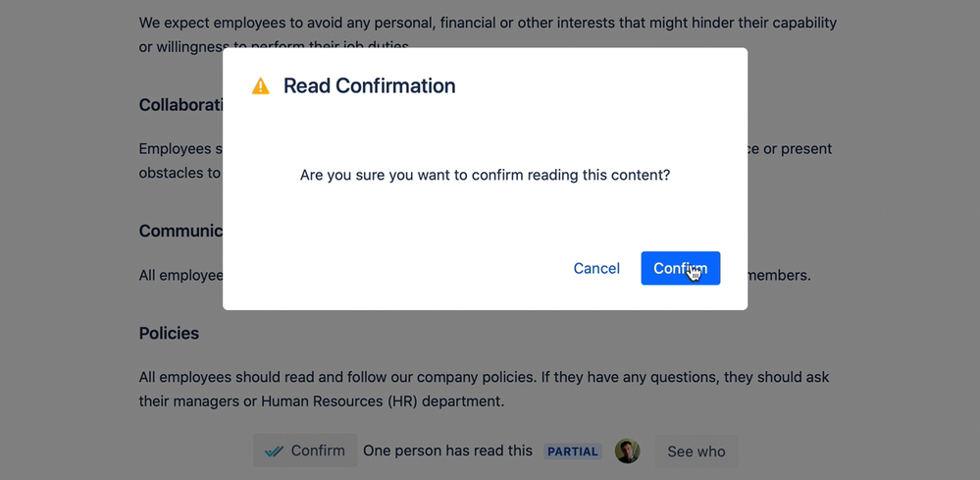Screen dimensions: 980x480
Task: Click the 'Human Resources (HR) department' text
Action: [382, 401]
